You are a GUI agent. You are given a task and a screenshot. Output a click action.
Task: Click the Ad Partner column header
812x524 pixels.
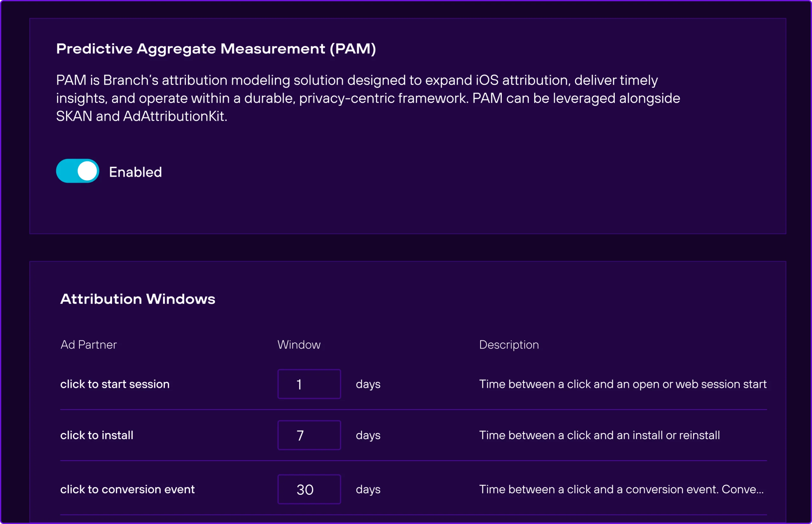point(88,345)
